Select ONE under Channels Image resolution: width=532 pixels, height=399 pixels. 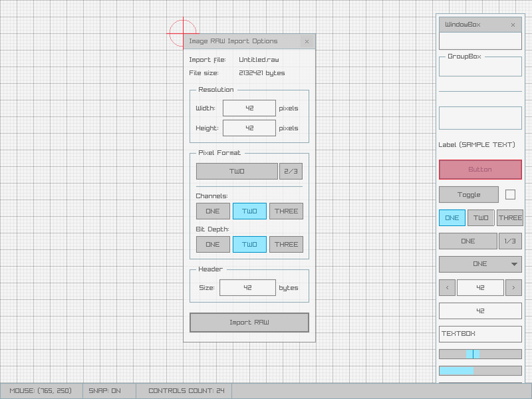(x=212, y=211)
